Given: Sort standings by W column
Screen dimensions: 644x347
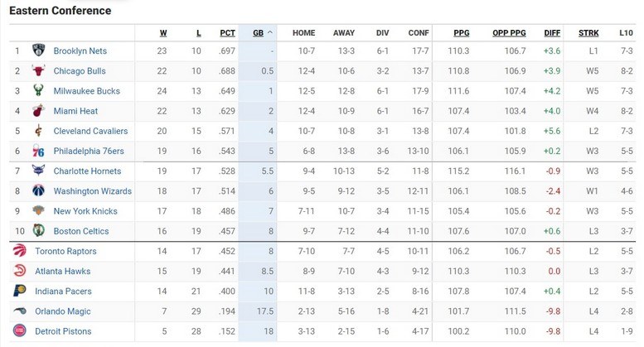Looking at the screenshot, I should click(162, 33).
